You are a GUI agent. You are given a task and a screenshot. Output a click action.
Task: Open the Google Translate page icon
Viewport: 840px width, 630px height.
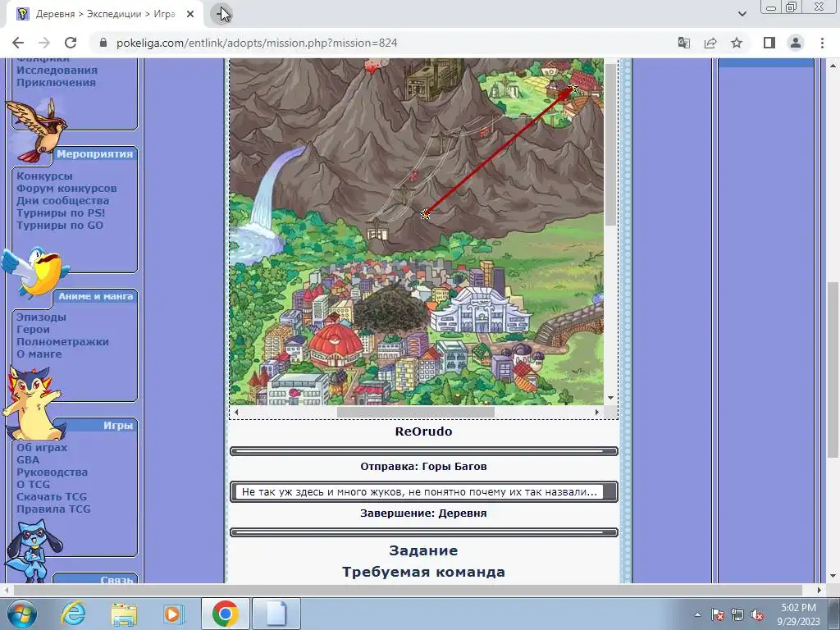point(683,43)
